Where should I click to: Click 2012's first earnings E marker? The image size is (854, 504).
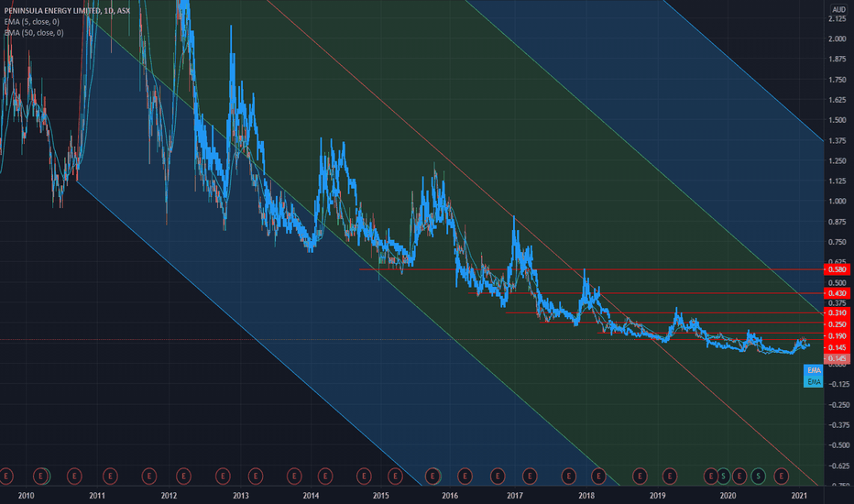point(183,477)
